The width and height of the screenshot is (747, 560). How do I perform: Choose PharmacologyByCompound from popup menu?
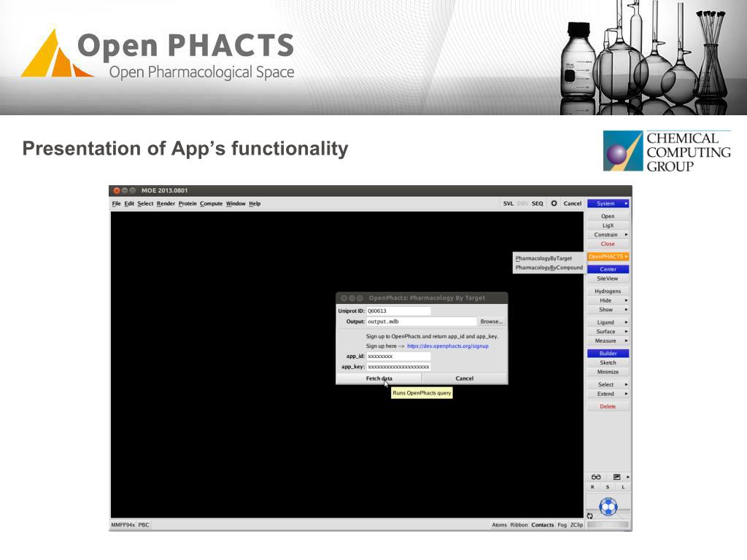549,268
